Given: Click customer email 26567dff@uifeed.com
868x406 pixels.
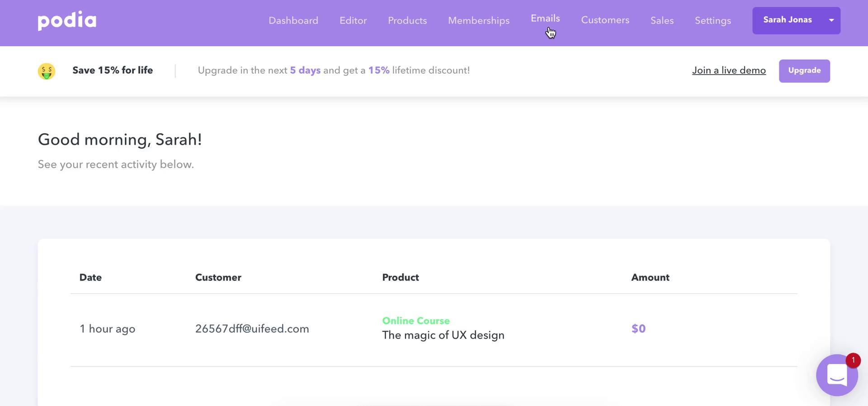Looking at the screenshot, I should 252,329.
